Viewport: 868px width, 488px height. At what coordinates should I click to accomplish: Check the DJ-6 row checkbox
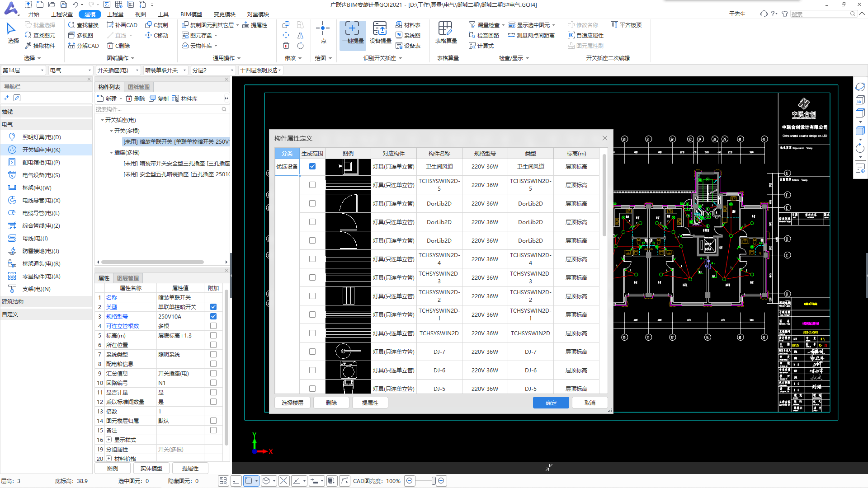pos(312,370)
